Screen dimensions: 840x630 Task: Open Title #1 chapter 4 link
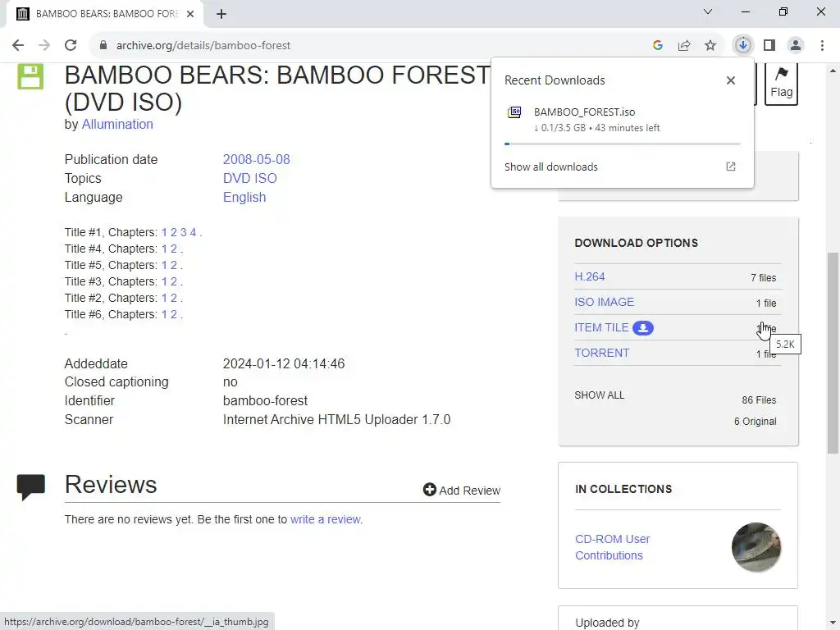click(193, 232)
